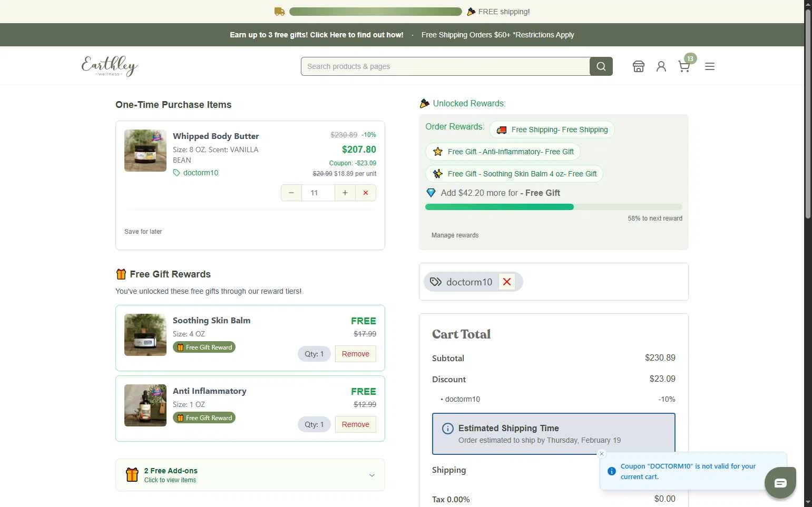Viewport: 812px width, 507px height.
Task: Decrease Whipped Body Butter quantity with minus
Action: [291, 193]
